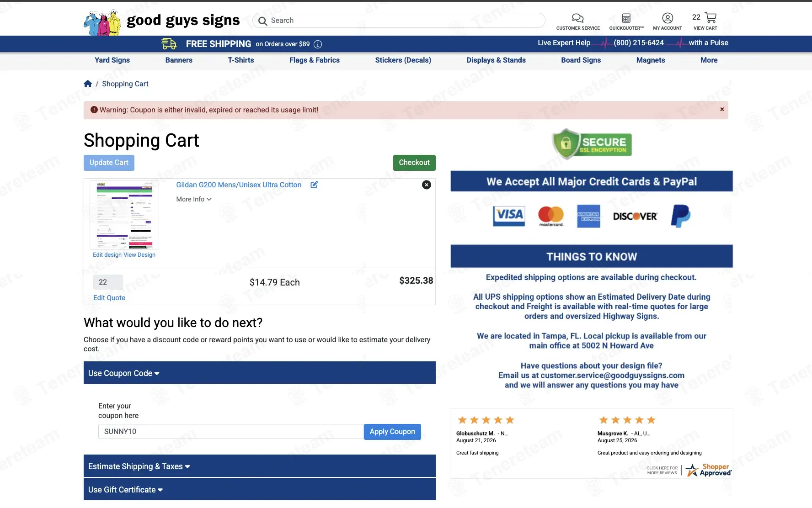Viewport: 812px width, 508px height.
Task: Click the $14.79 Each price
Action: click(275, 282)
